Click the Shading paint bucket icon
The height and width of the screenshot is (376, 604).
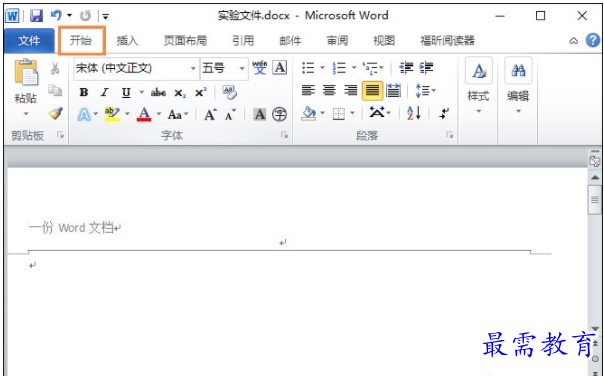[x=309, y=114]
